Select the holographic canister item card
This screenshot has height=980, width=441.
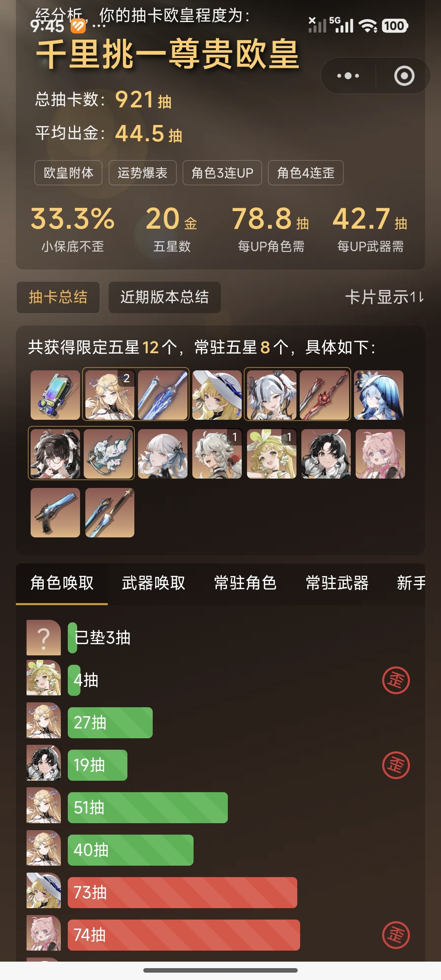coord(55,395)
